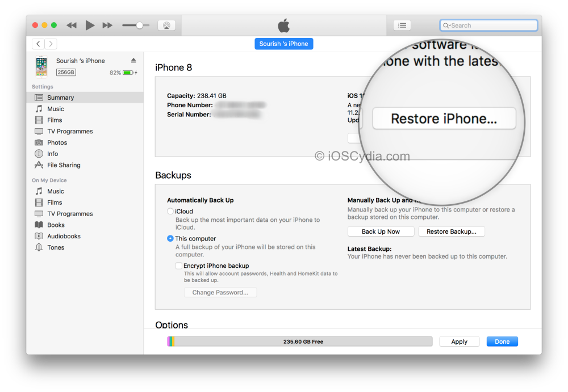568x392 pixels.
Task: Open Photos settings
Action: pyautogui.click(x=85, y=142)
